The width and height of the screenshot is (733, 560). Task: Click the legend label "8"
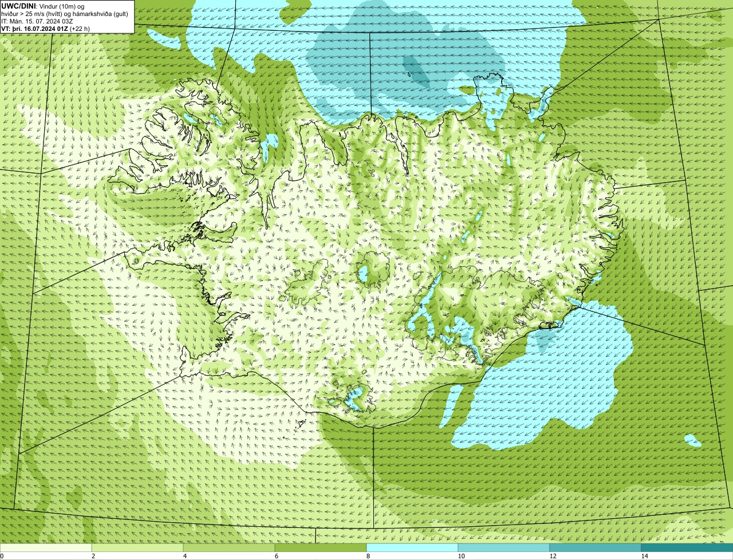pos(368,556)
